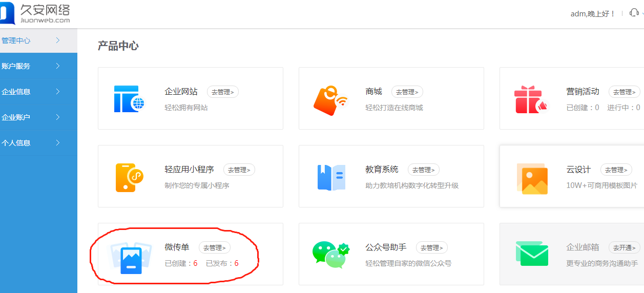Click 轻松管理自家的微信公众号 description
The width and height of the screenshot is (644, 293).
pyautogui.click(x=408, y=263)
